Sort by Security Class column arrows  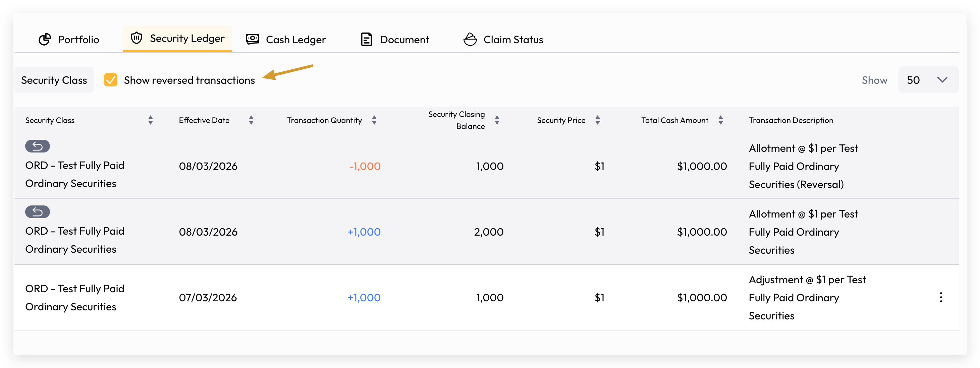coord(151,121)
